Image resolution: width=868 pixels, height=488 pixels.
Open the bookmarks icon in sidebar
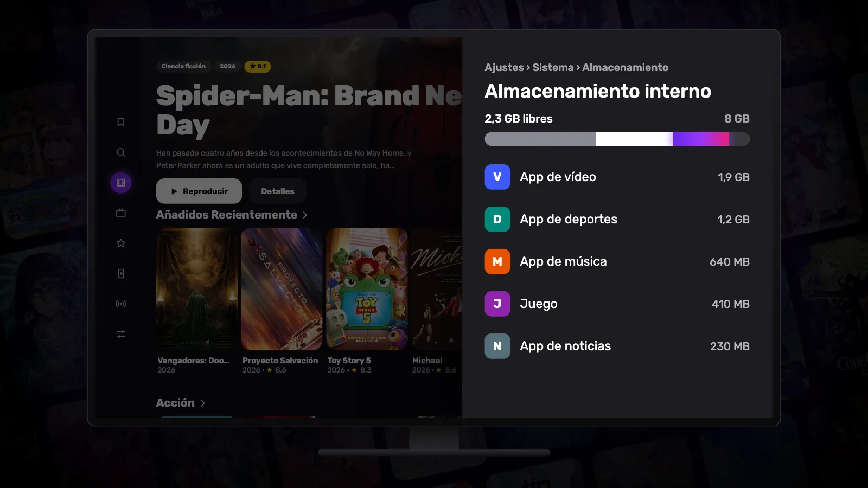click(121, 122)
